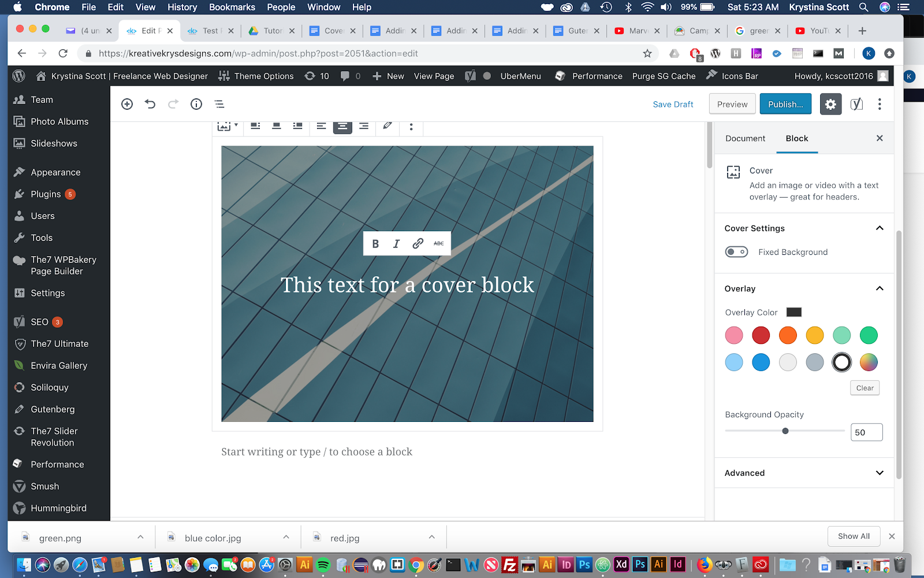
Task: Toggle the Fixed Background switch
Action: point(736,252)
